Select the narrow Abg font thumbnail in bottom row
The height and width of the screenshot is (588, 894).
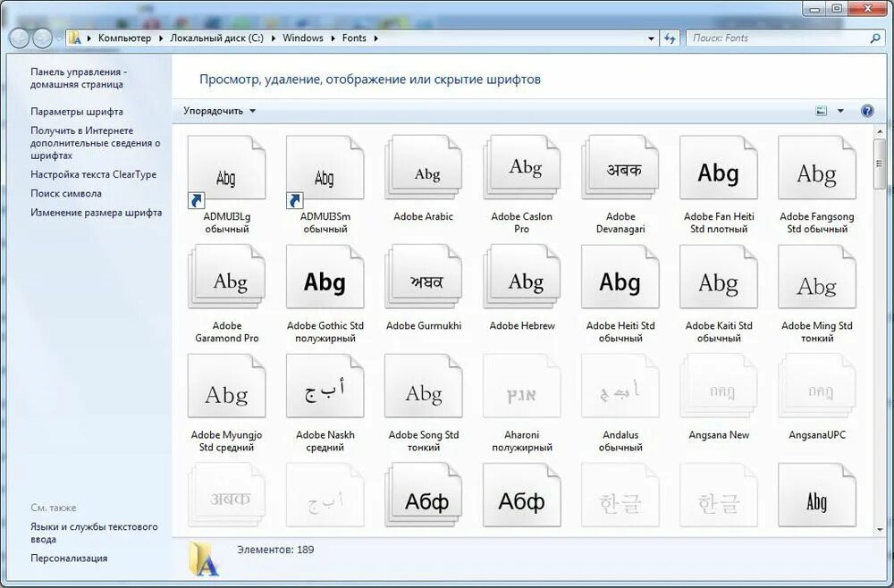coord(817,495)
